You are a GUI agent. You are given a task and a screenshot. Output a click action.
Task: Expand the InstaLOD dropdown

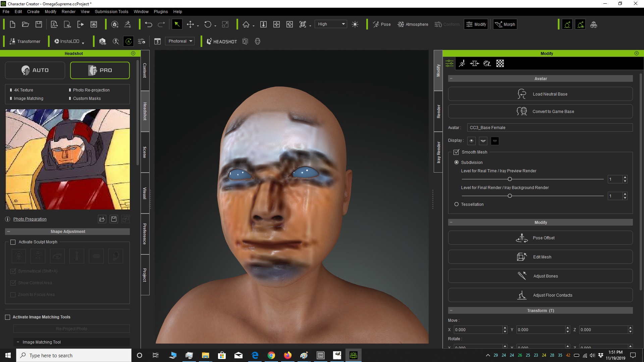tap(83, 43)
